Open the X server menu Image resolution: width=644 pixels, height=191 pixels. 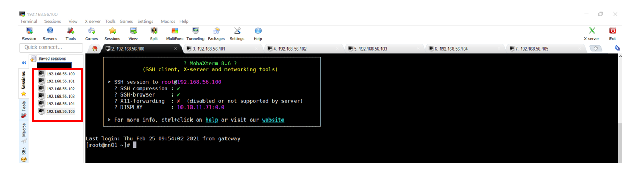pyautogui.click(x=93, y=21)
